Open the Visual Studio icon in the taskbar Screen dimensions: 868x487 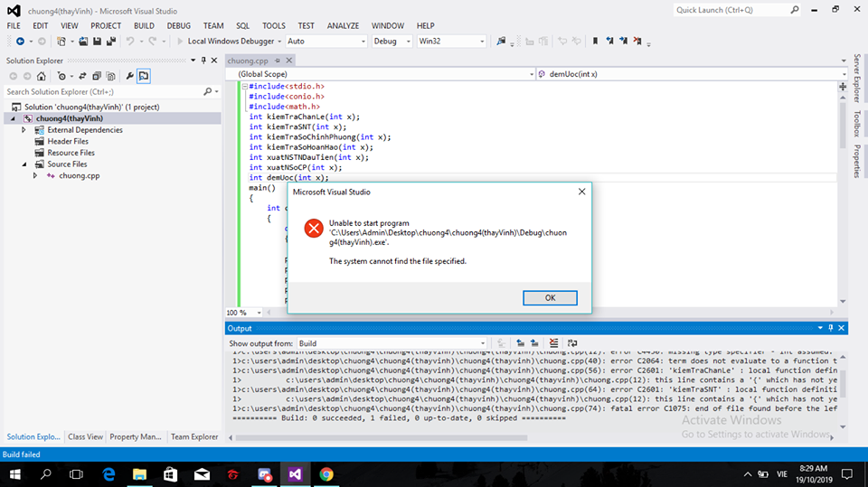coord(296,473)
